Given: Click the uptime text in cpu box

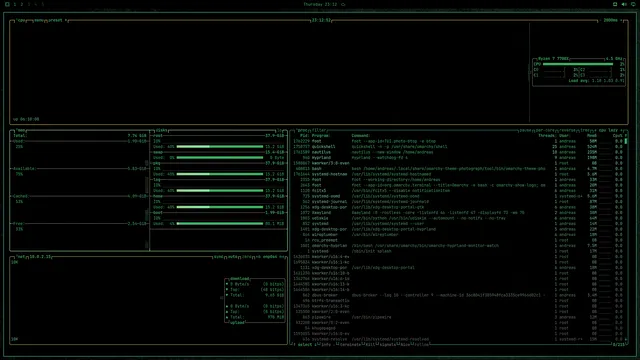Looking at the screenshot, I should [26, 119].
